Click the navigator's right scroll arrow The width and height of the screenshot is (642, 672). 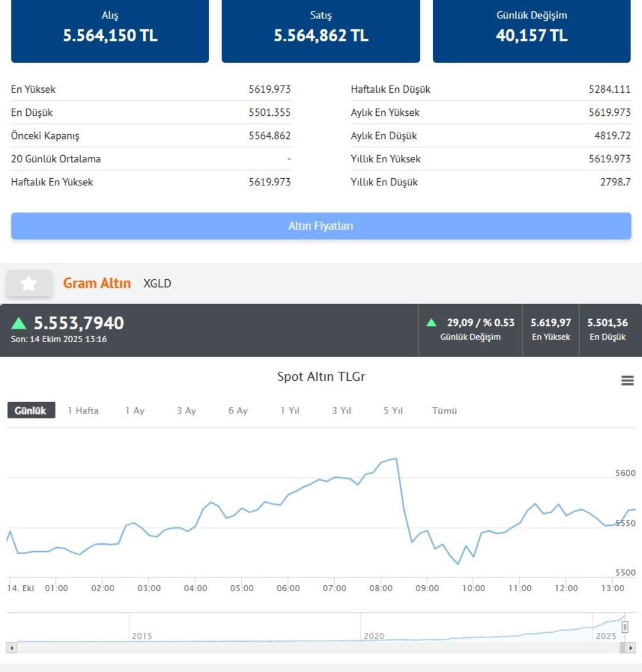pos(630,648)
